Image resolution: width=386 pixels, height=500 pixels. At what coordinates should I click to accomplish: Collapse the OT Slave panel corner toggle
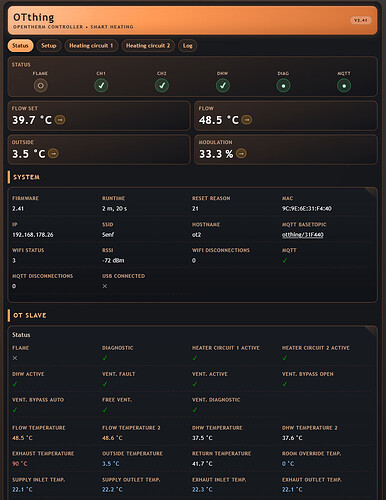pos(371,332)
